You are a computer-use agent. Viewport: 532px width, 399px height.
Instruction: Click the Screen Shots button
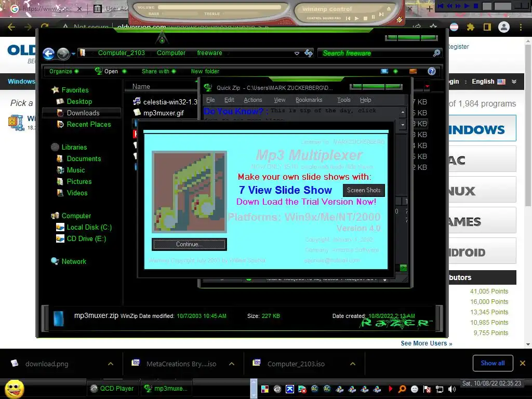point(364,190)
